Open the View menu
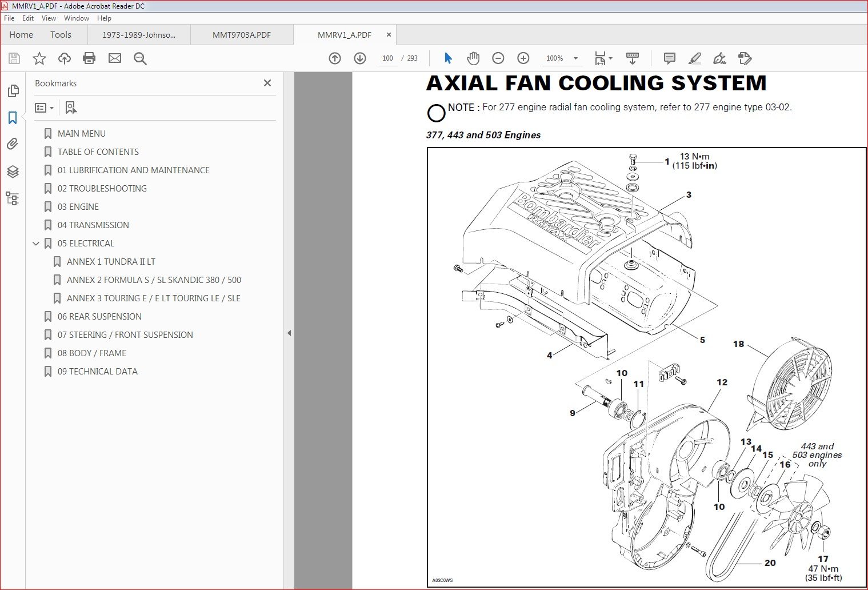Viewport: 868px width, 590px height. point(49,18)
